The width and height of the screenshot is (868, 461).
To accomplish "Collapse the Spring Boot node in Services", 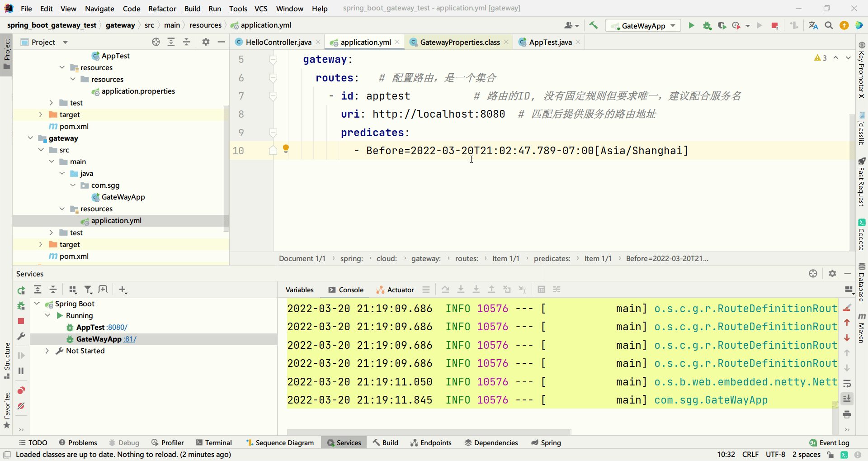I will (37, 304).
